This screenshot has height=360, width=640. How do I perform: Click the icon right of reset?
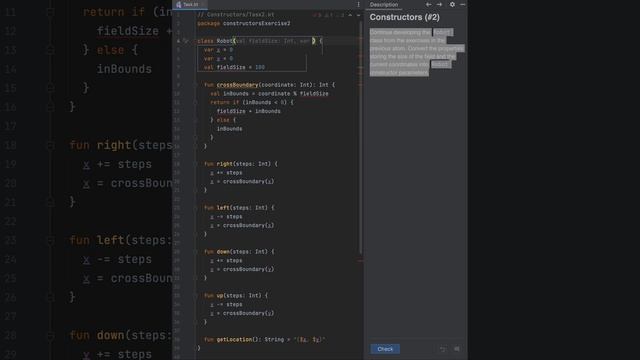[x=457, y=349]
